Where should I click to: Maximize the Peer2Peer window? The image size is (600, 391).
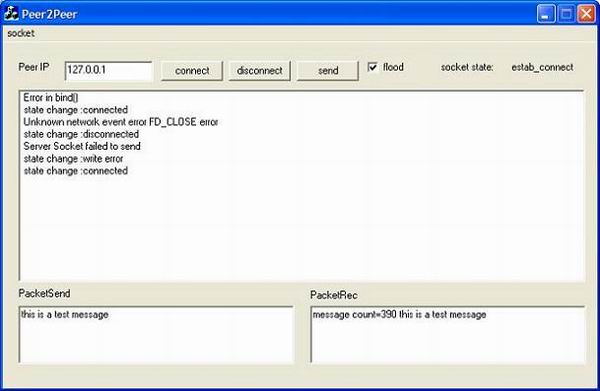[x=566, y=14]
